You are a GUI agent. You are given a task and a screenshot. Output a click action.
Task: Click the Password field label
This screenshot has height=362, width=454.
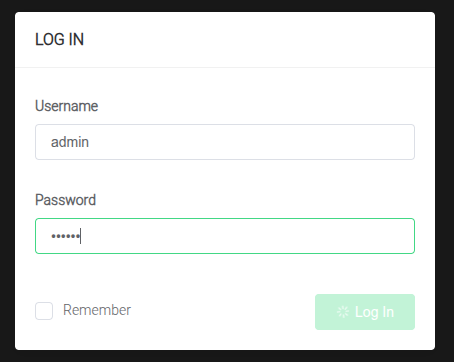66,200
